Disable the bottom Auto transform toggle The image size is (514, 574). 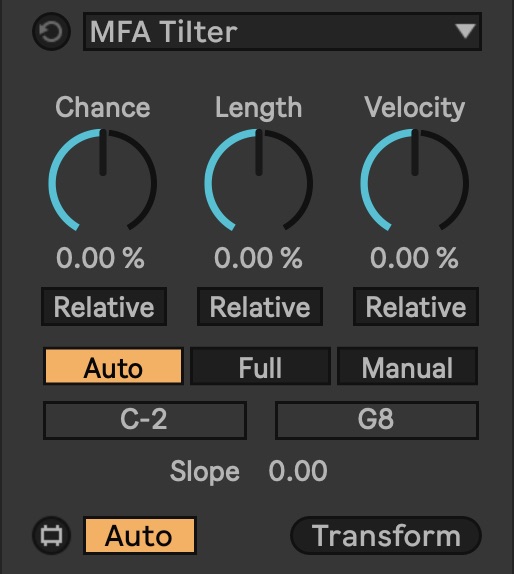140,536
